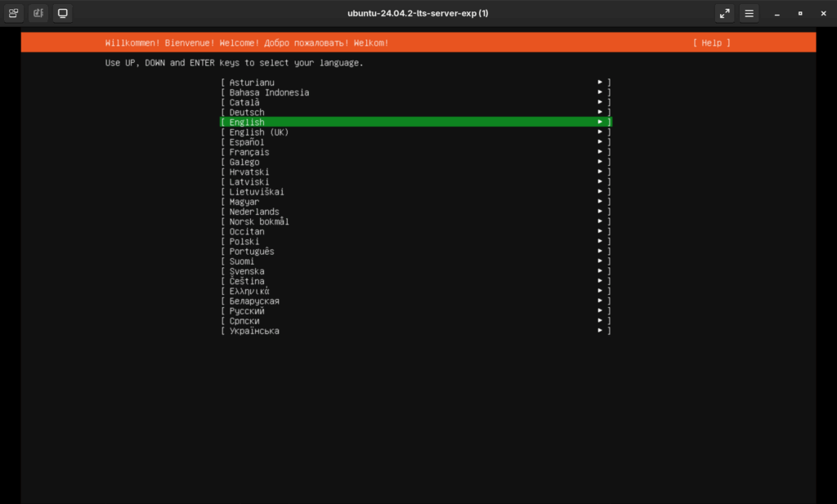
Task: Click the monitor display icon in the title bar
Action: [62, 13]
